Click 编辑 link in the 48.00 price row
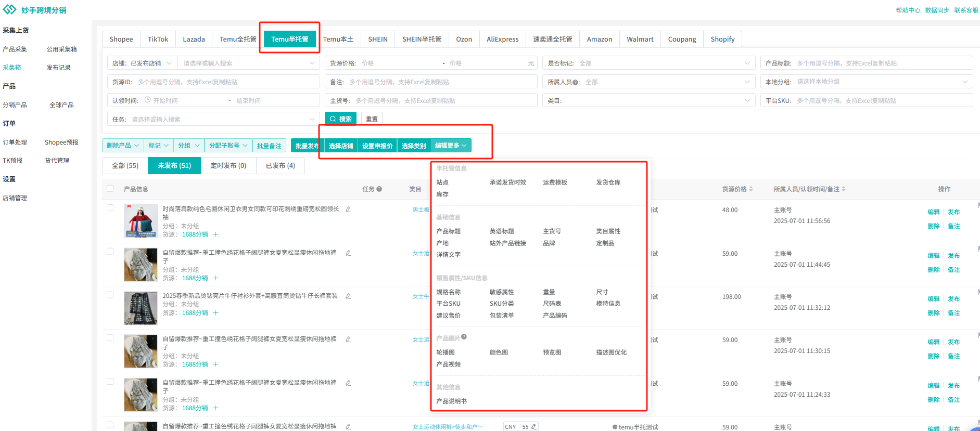 pyautogui.click(x=933, y=212)
